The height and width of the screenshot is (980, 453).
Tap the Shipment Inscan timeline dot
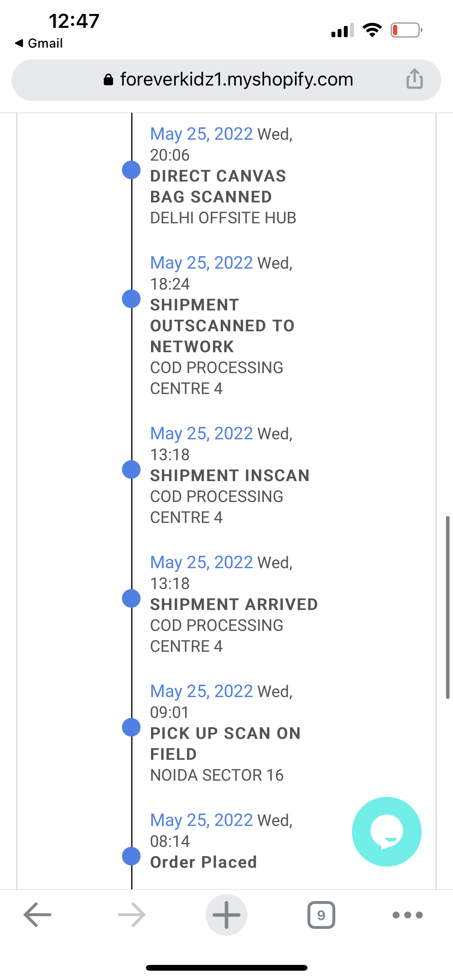pyautogui.click(x=131, y=469)
